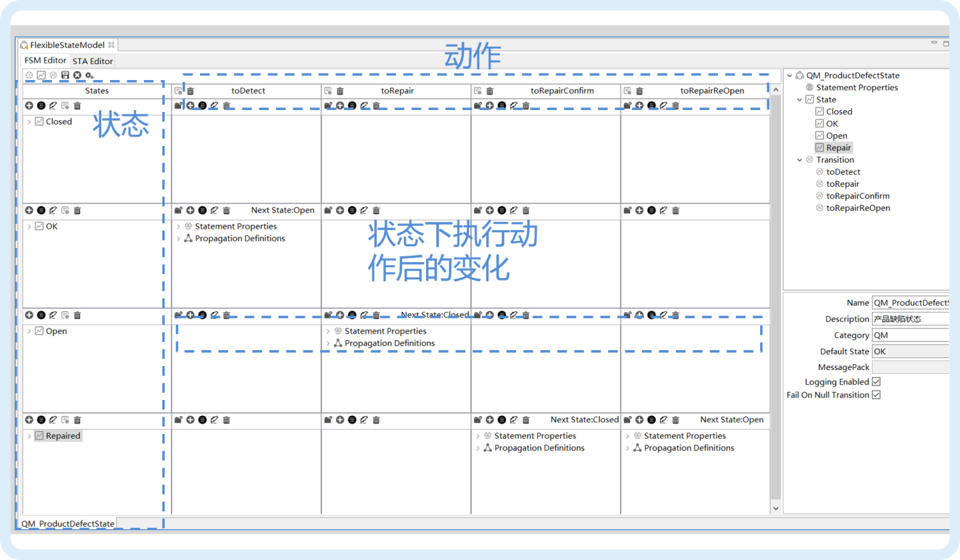
Task: Select the QM_ProductDefectState bottom tab
Action: pos(67,523)
